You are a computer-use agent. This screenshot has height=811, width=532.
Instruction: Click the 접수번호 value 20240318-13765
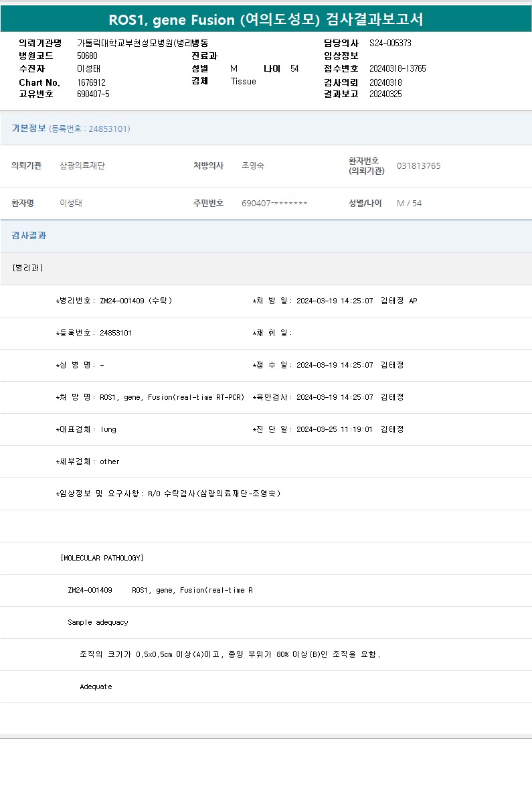(x=397, y=69)
